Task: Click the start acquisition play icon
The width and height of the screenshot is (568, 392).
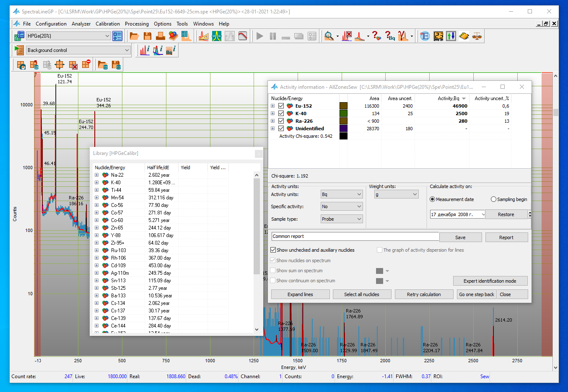Action: [260, 36]
